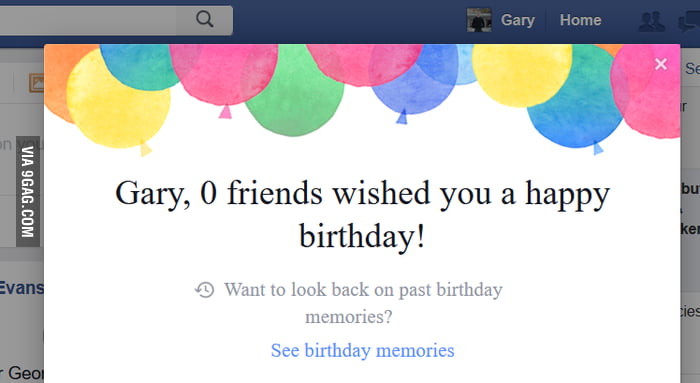Open the messages icon
Viewport: 700px width, 383px height.
tap(689, 21)
